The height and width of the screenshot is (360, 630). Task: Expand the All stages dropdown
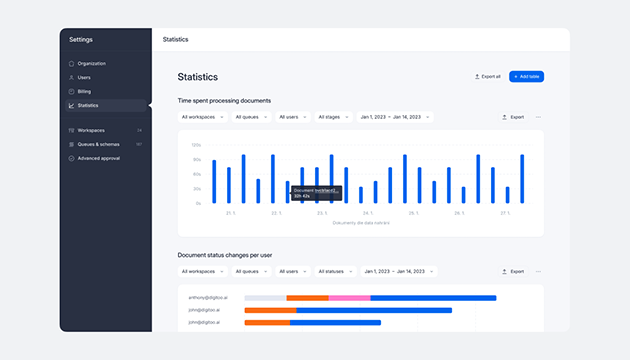click(333, 117)
